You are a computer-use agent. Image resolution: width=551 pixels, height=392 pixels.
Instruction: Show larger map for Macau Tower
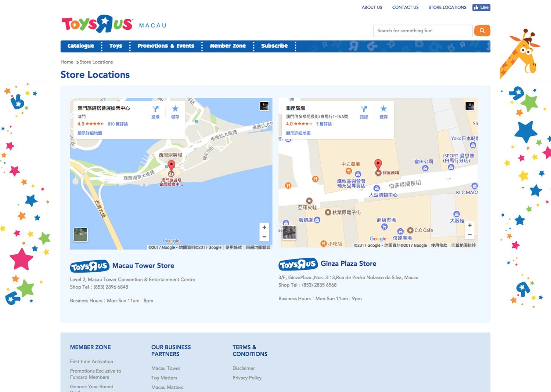coord(90,133)
